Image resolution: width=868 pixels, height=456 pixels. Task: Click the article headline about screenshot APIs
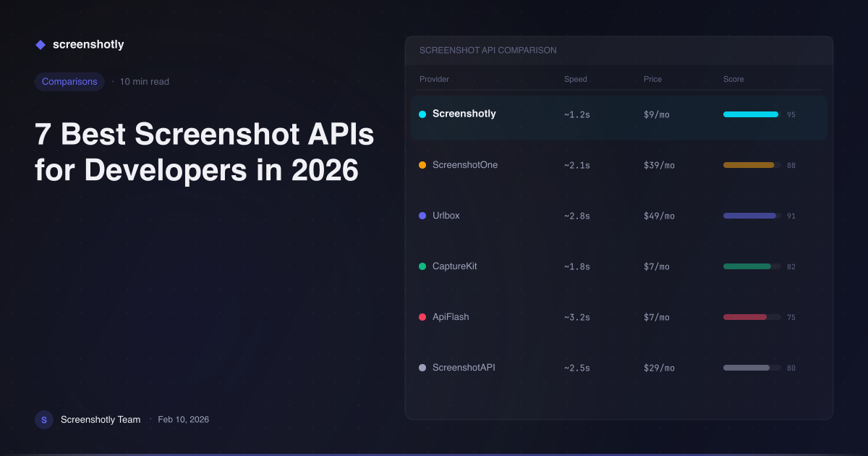click(203, 152)
